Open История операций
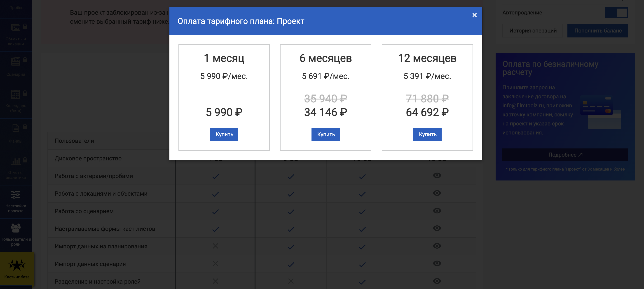644x289 pixels. [533, 31]
